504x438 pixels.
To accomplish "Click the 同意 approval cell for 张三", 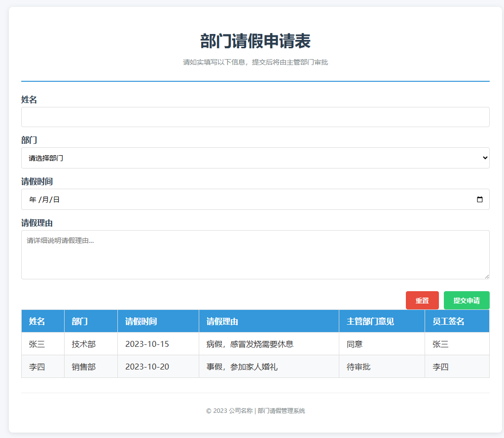I will coord(355,344).
